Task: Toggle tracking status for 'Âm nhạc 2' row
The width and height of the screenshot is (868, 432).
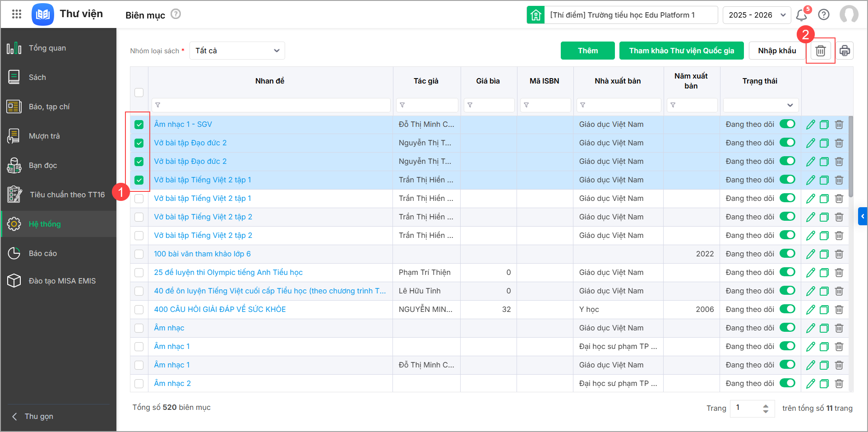Action: tap(787, 383)
